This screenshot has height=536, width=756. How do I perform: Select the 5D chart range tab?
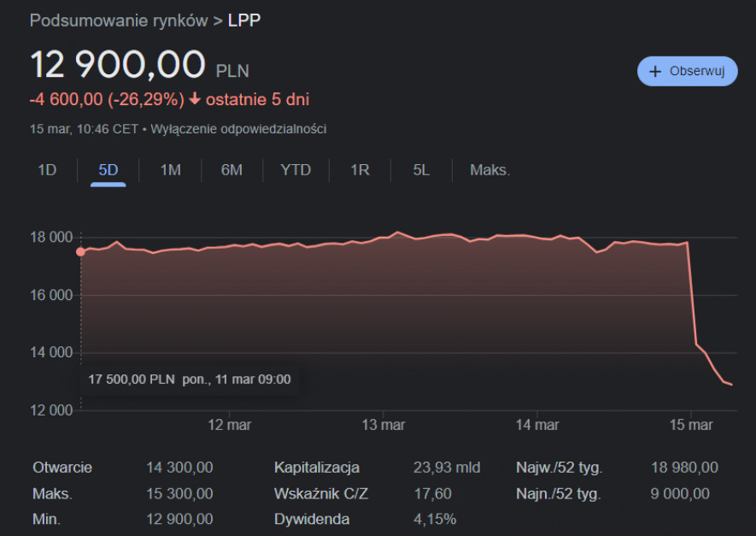point(108,170)
